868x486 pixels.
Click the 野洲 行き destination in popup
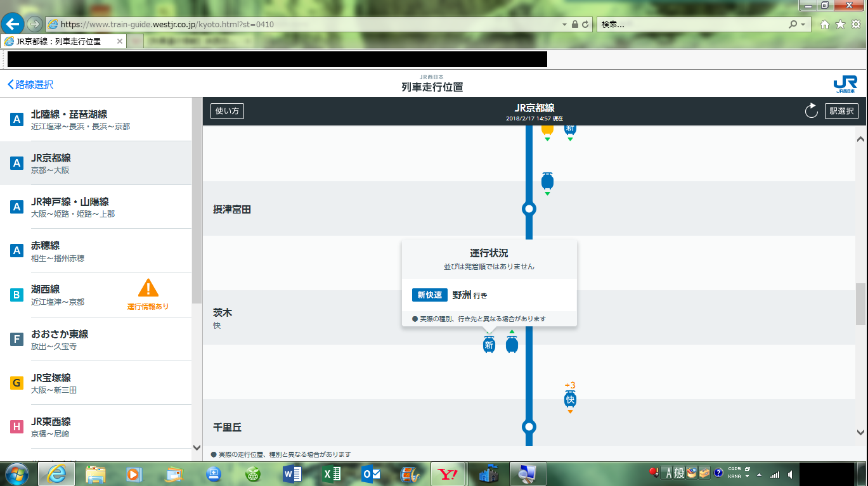tap(470, 295)
